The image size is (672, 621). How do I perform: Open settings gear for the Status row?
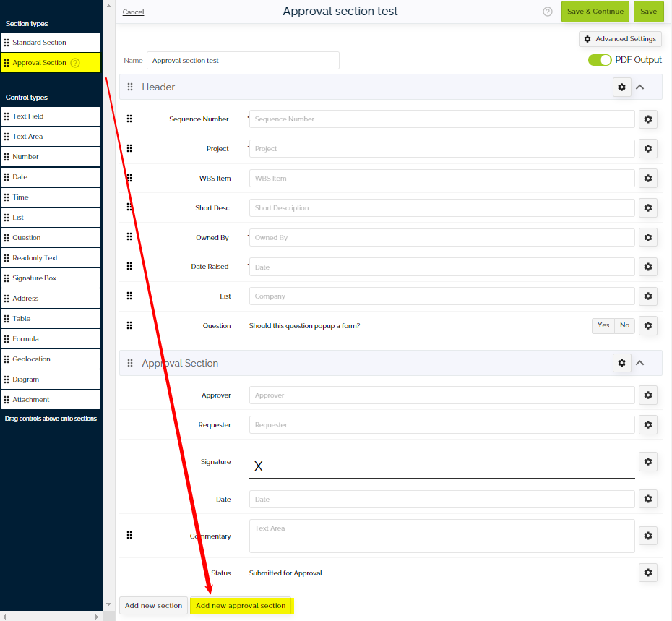(647, 573)
